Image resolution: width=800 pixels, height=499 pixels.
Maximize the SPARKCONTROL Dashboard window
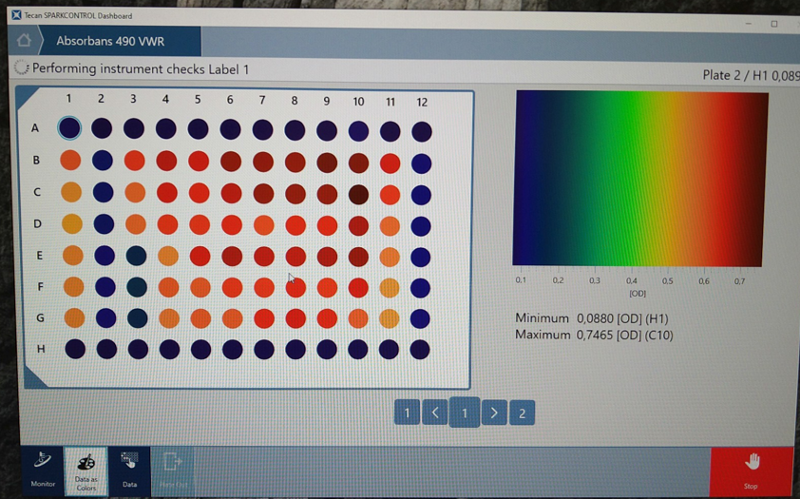[774, 22]
